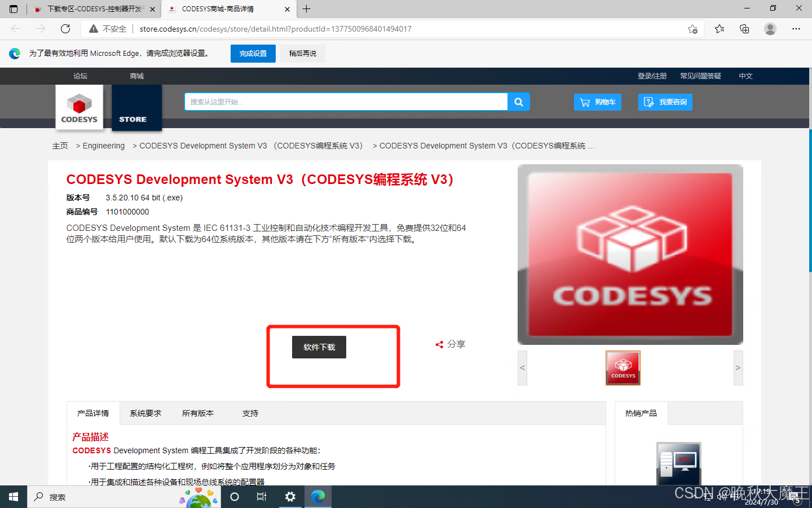Viewport: 812px width, 508px height.
Task: Click 稍后再说 in Edge banner
Action: (303, 54)
